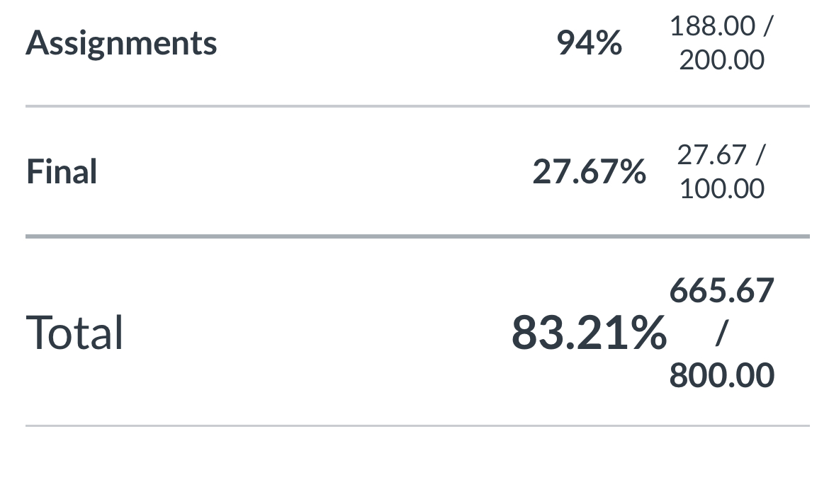Open the Final group row label
The height and width of the screenshot is (504, 829).
click(x=62, y=172)
